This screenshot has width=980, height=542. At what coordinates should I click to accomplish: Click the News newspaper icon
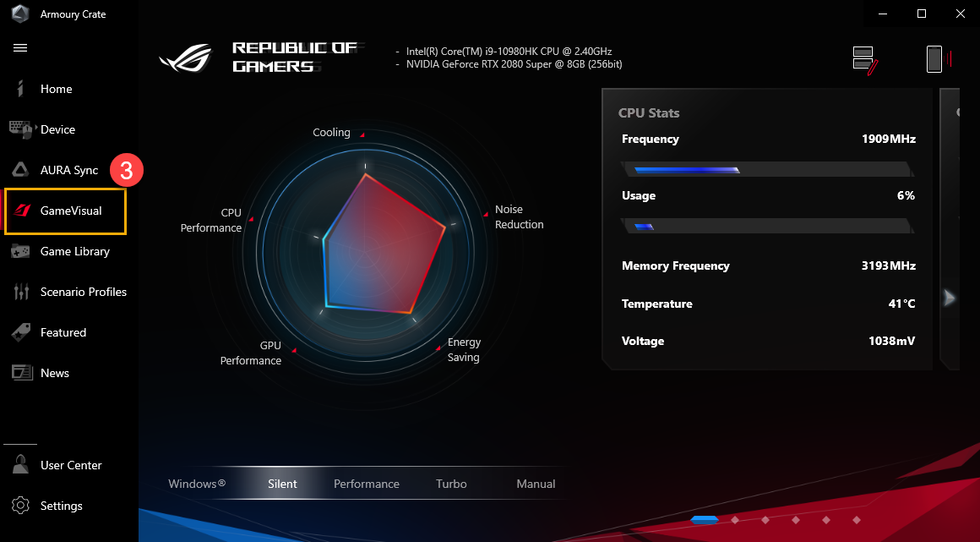click(22, 373)
